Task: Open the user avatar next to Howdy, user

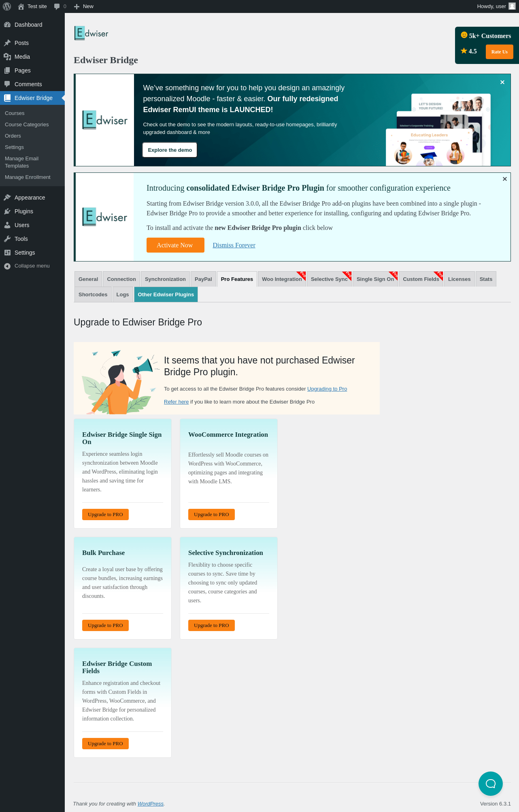Action: click(512, 6)
